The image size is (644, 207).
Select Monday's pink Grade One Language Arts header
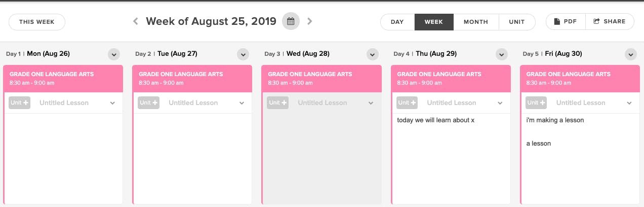(63, 78)
